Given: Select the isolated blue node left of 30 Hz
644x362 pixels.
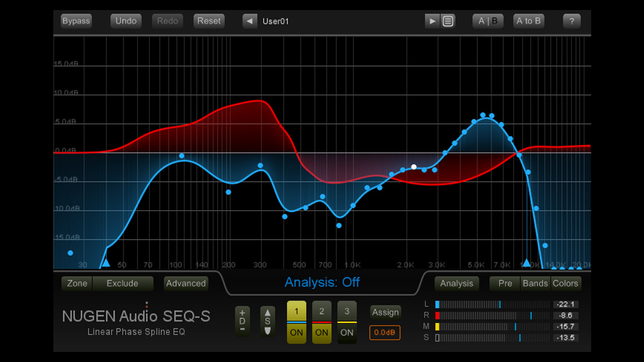Looking at the screenshot, I should pyautogui.click(x=70, y=253).
